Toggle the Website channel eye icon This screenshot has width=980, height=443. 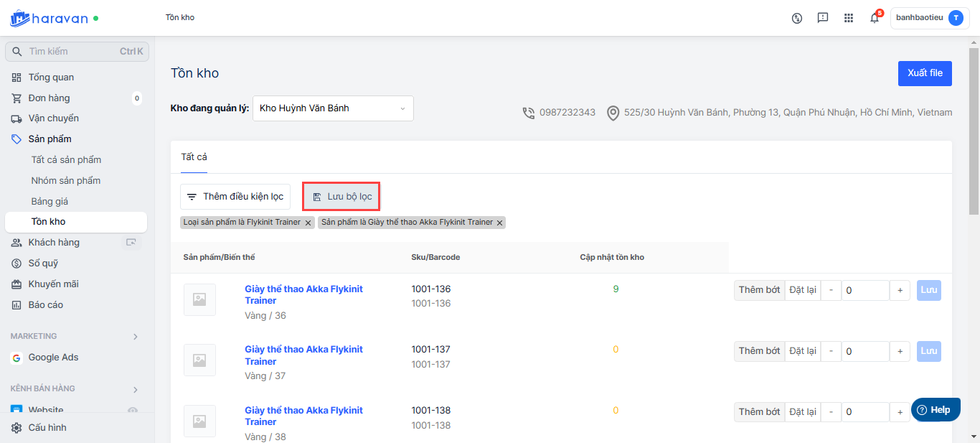point(132,410)
